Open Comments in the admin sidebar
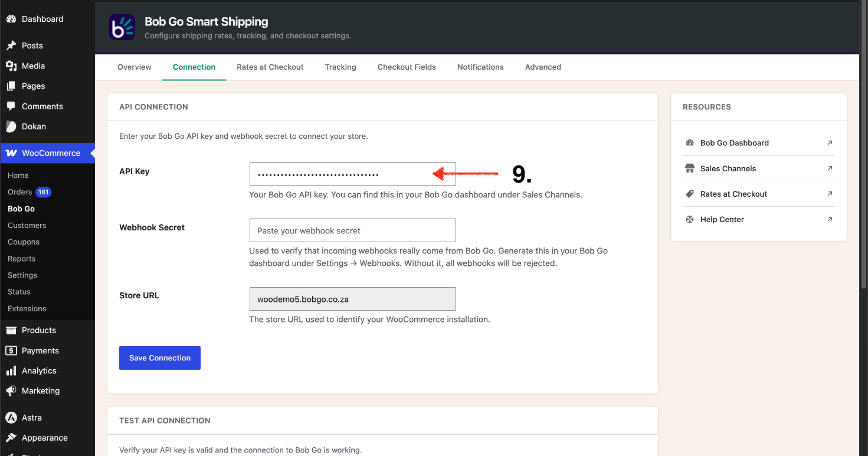The height and width of the screenshot is (456, 868). pyautogui.click(x=47, y=106)
